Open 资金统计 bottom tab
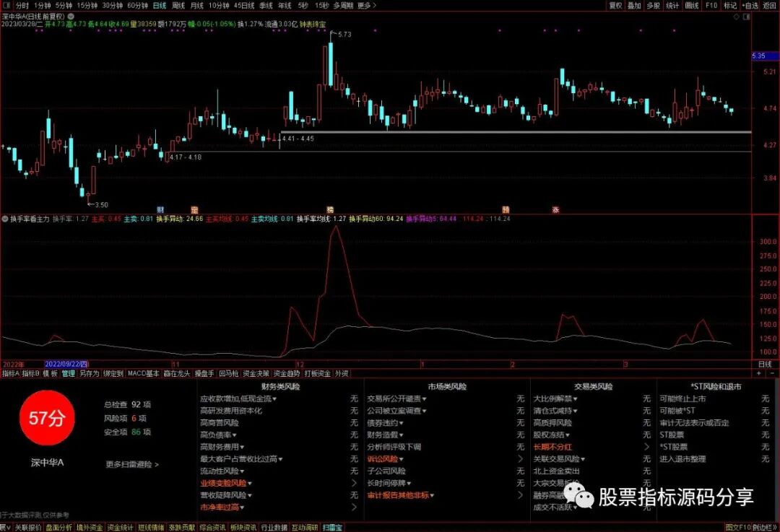The width and height of the screenshot is (780, 532). click(120, 528)
